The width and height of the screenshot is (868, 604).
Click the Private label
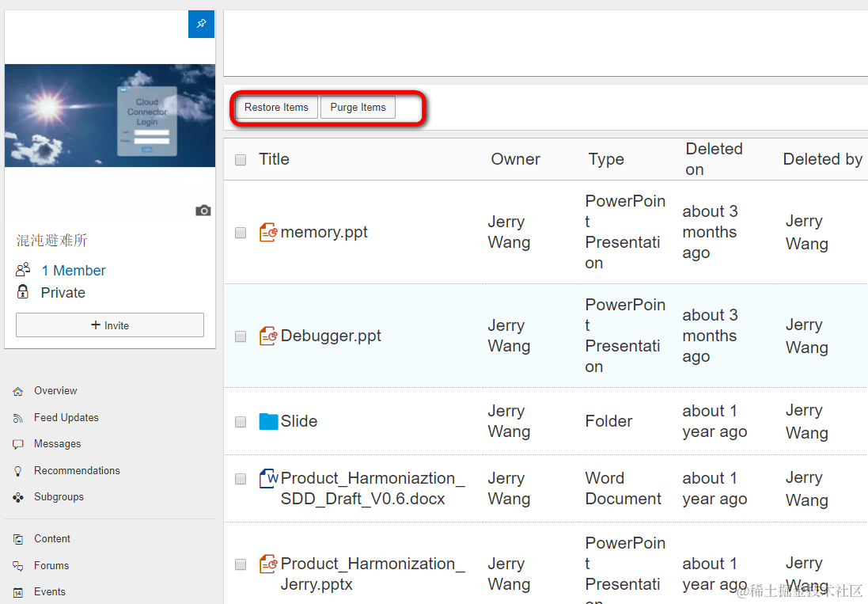pos(63,292)
